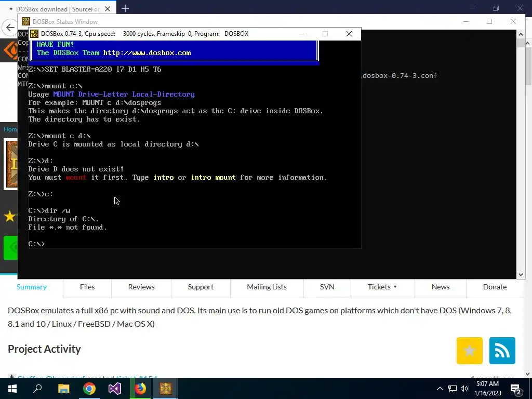Click the yellow star favorite button

pyautogui.click(x=470, y=351)
